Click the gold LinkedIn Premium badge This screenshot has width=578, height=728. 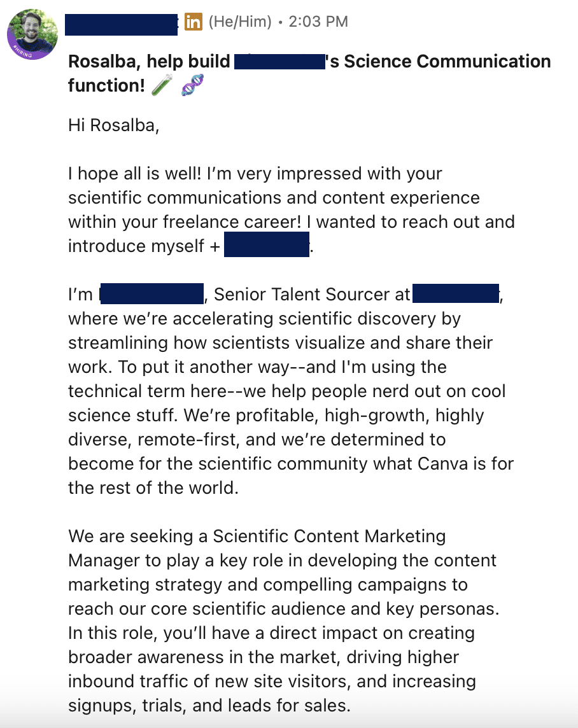point(194,22)
